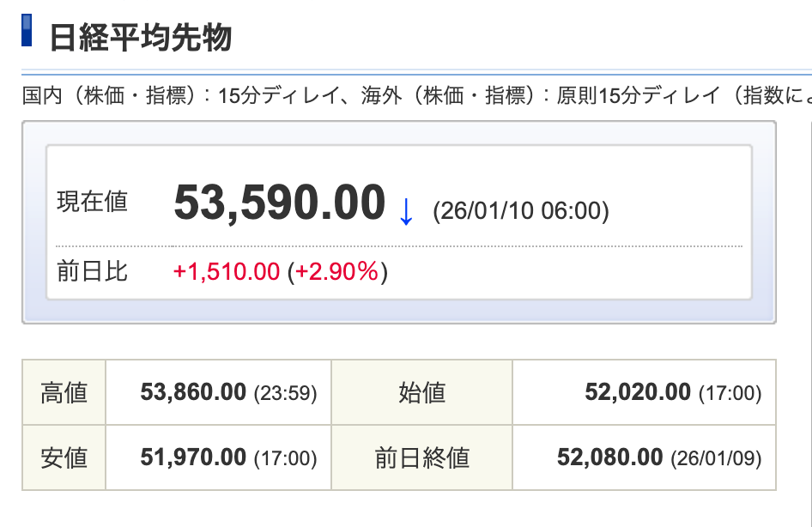Screen dimensions: 812x527
Task: Click the 日経平均先物 heading
Action: click(141, 37)
